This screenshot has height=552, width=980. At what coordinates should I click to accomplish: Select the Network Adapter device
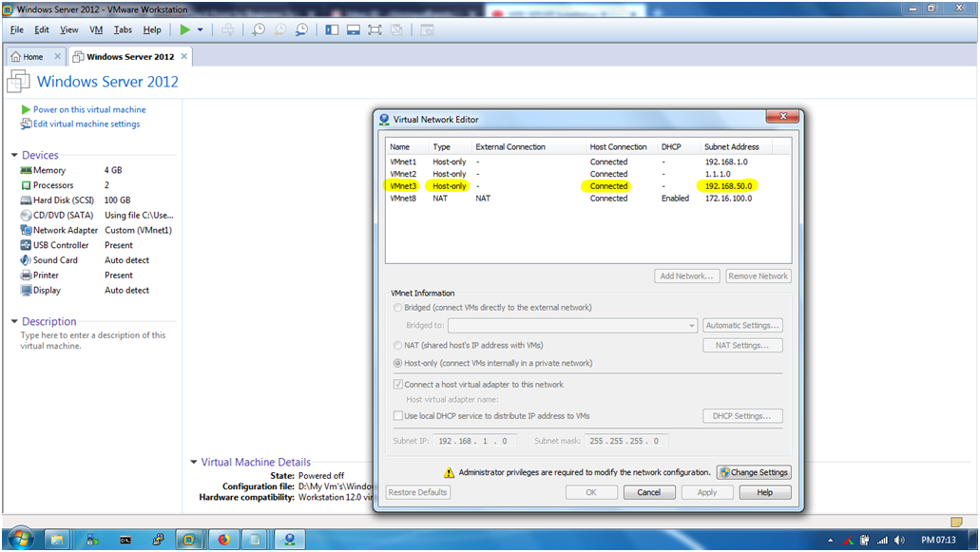(97, 230)
